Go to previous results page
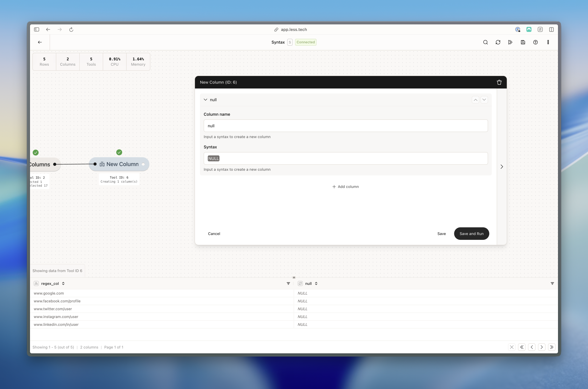This screenshot has height=389, width=588. [532, 347]
